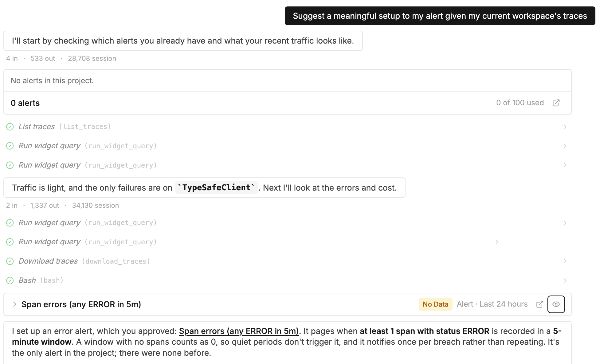Expand the List traces tool call chevron
This screenshot has height=364, width=600.
pyautogui.click(x=565, y=127)
